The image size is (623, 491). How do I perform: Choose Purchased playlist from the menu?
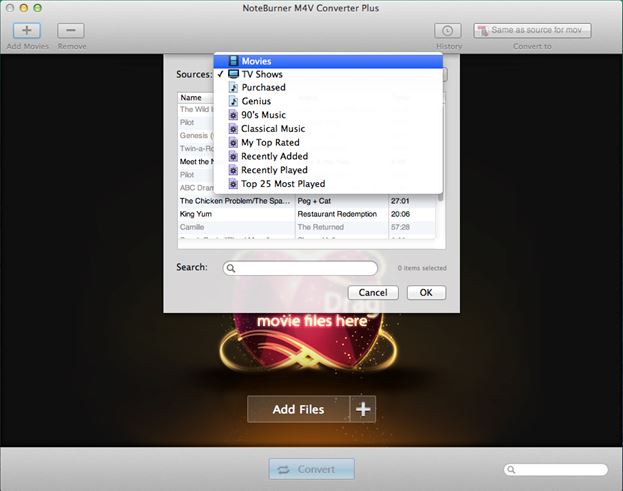pyautogui.click(x=328, y=87)
